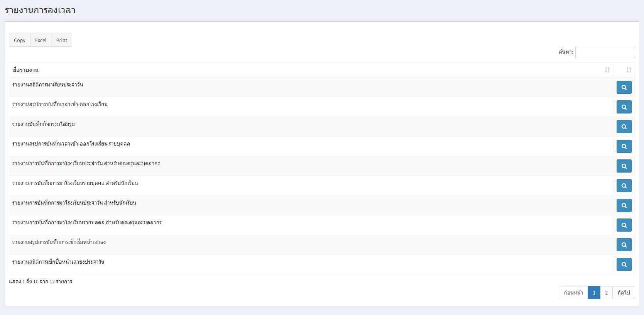
Task: Toggle sort on the last action column
Action: [x=629, y=70]
